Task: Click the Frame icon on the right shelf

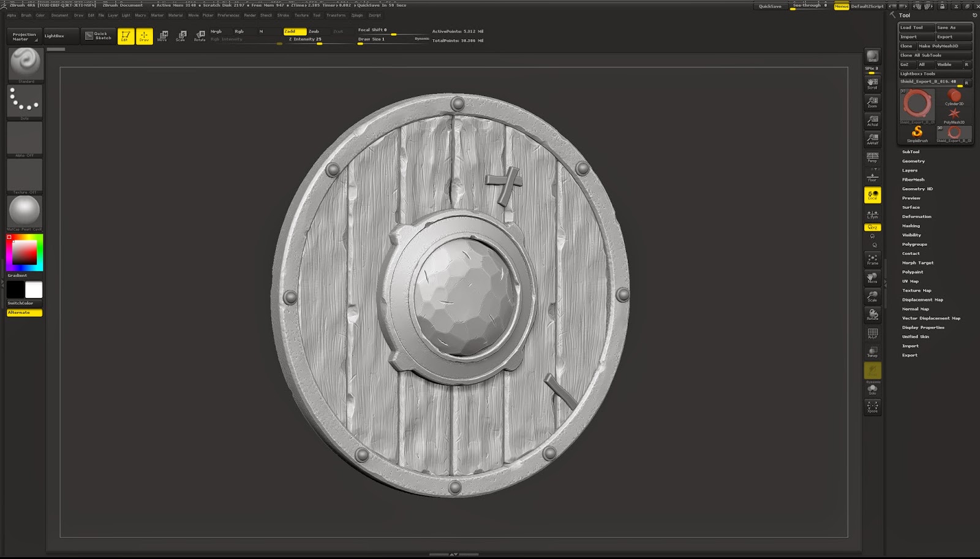Action: [x=872, y=260]
